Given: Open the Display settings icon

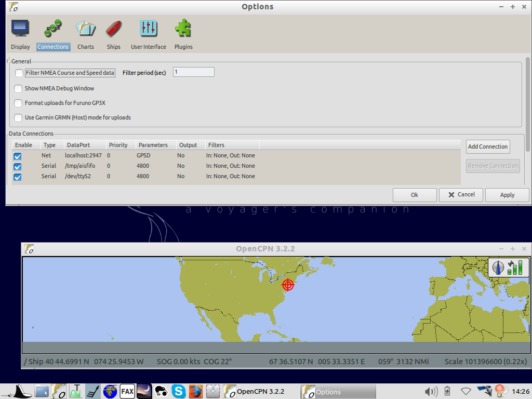Looking at the screenshot, I should coord(20,28).
